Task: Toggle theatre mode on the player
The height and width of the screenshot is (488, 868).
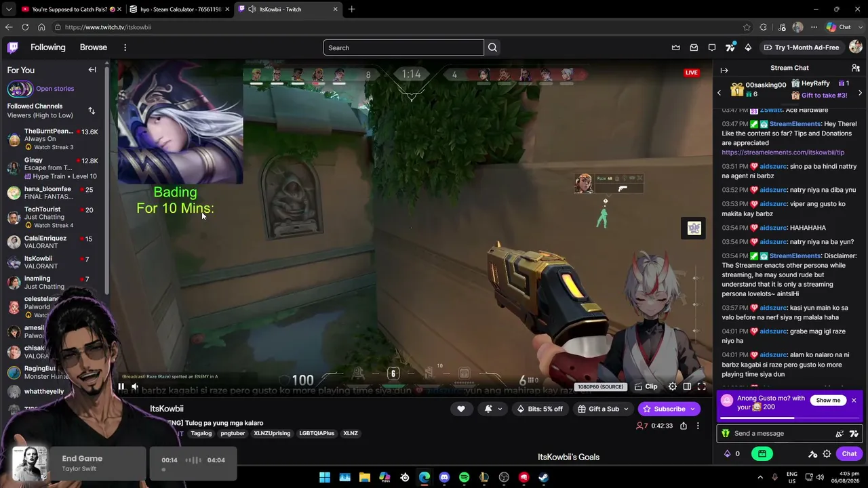Action: coord(687,386)
